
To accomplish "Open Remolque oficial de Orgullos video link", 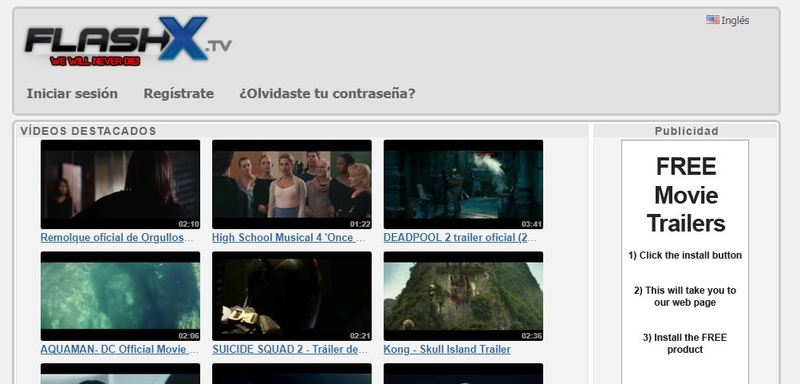I will 117,238.
